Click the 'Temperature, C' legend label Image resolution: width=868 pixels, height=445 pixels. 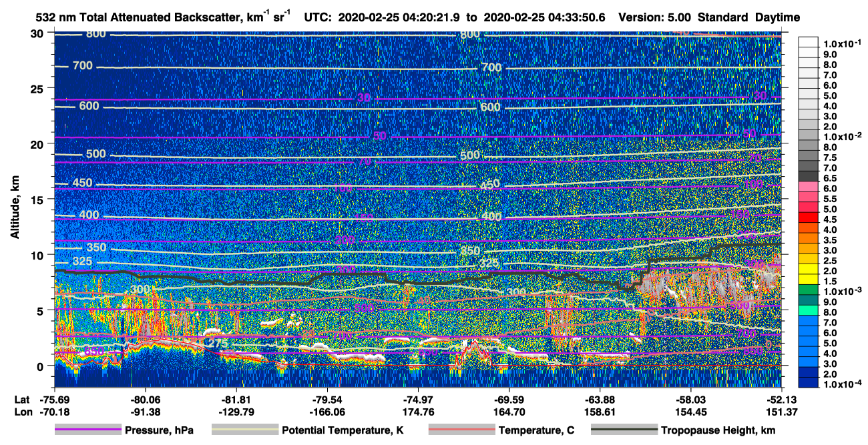[536, 430]
